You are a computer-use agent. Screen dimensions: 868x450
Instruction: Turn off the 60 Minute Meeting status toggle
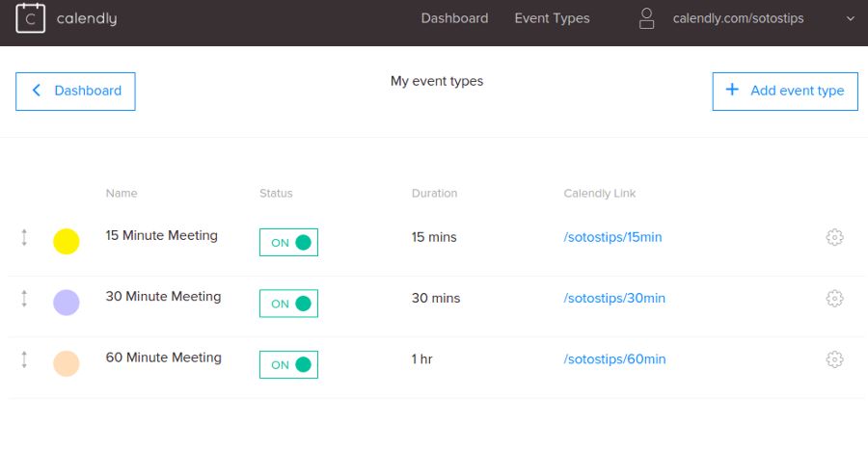[x=288, y=364]
